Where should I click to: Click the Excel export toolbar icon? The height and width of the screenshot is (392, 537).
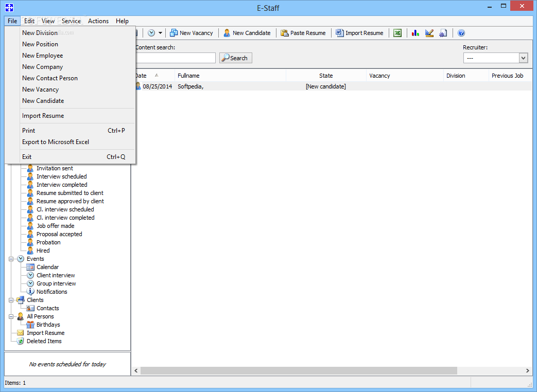tap(397, 33)
